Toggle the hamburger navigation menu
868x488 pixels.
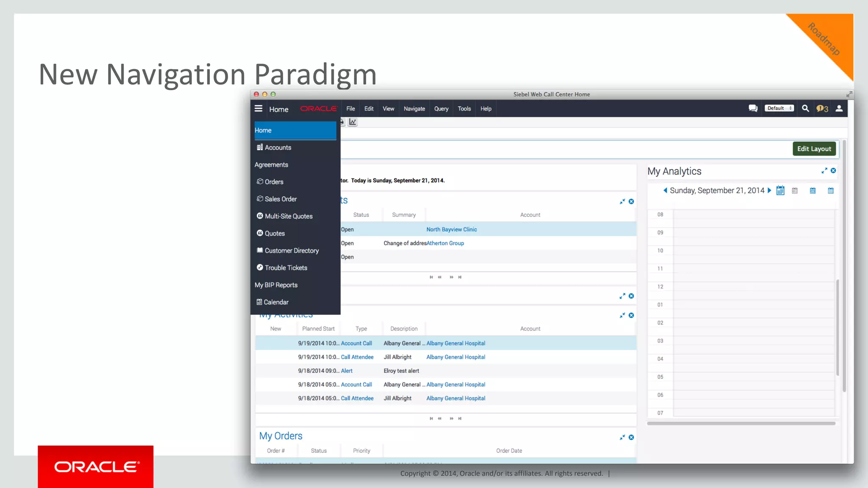coord(259,108)
